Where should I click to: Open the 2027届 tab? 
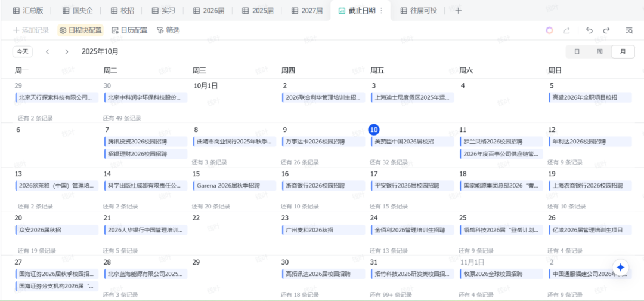coord(307,11)
